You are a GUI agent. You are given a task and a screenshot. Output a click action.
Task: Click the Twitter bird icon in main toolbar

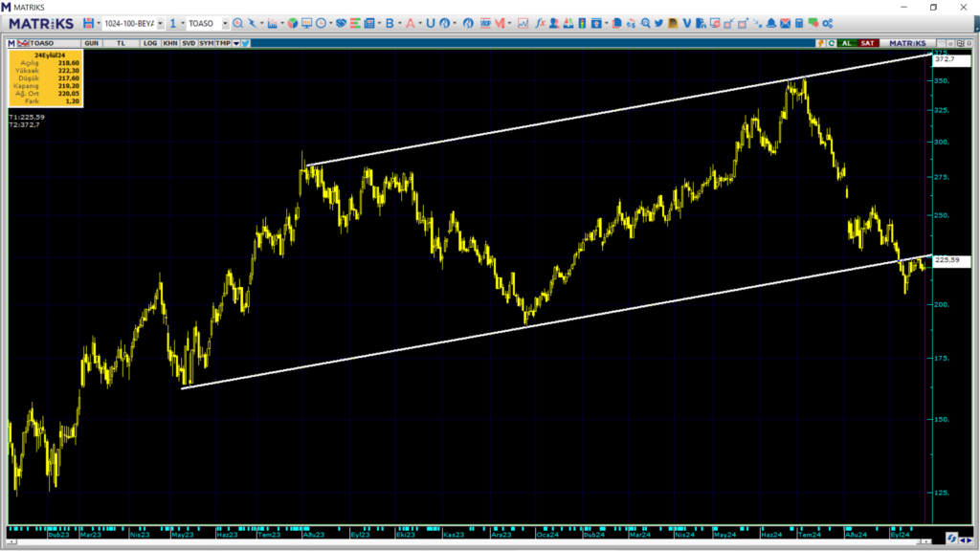point(658,23)
